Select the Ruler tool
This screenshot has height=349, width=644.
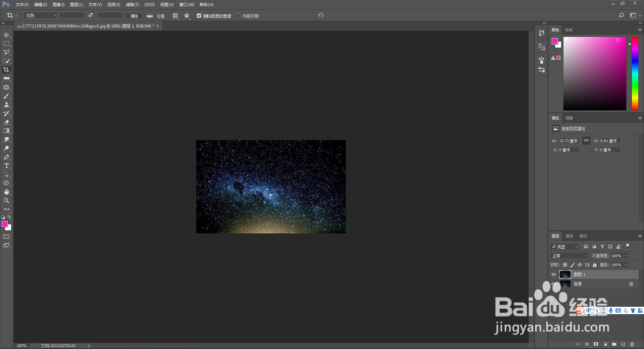click(x=6, y=78)
